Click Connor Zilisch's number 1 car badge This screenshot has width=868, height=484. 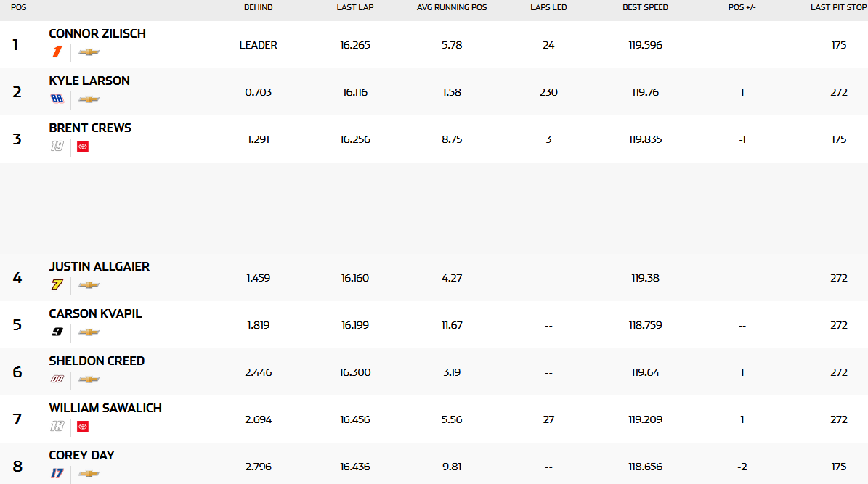[57, 52]
